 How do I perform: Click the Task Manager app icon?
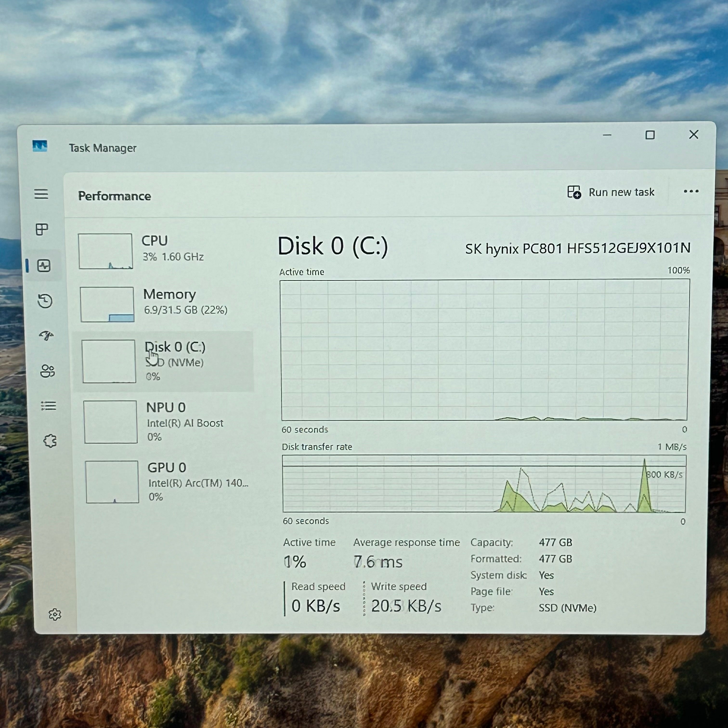tap(40, 146)
